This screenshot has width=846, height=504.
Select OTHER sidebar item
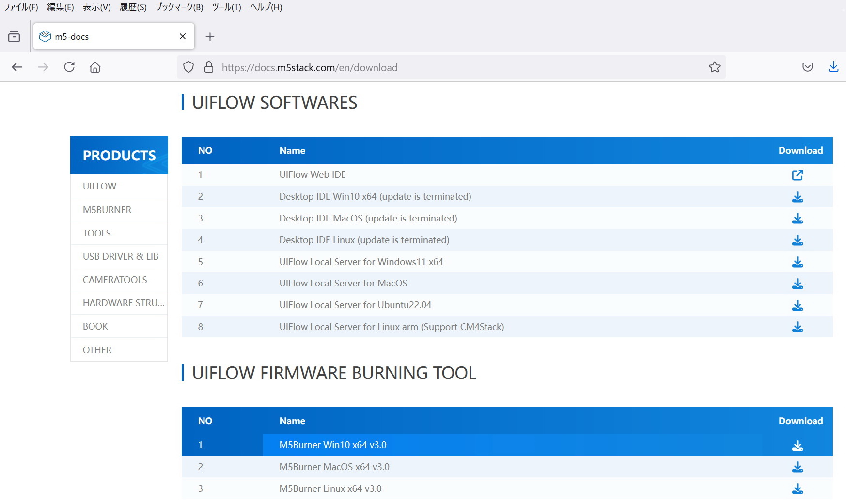(x=119, y=350)
